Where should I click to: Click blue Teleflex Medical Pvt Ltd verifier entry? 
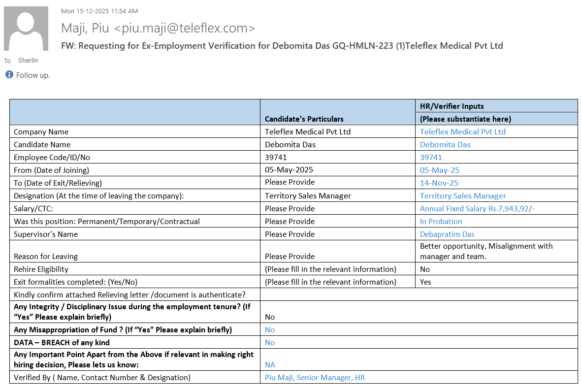(462, 132)
